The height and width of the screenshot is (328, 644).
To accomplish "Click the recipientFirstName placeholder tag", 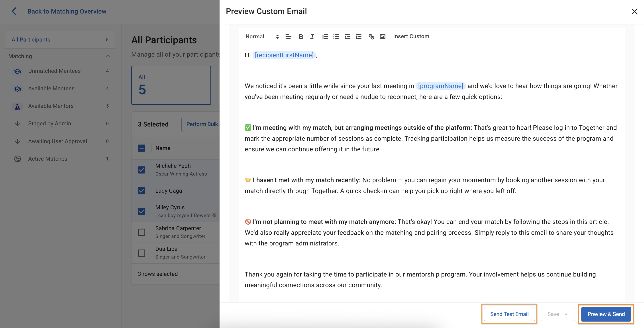I will 284,55.
